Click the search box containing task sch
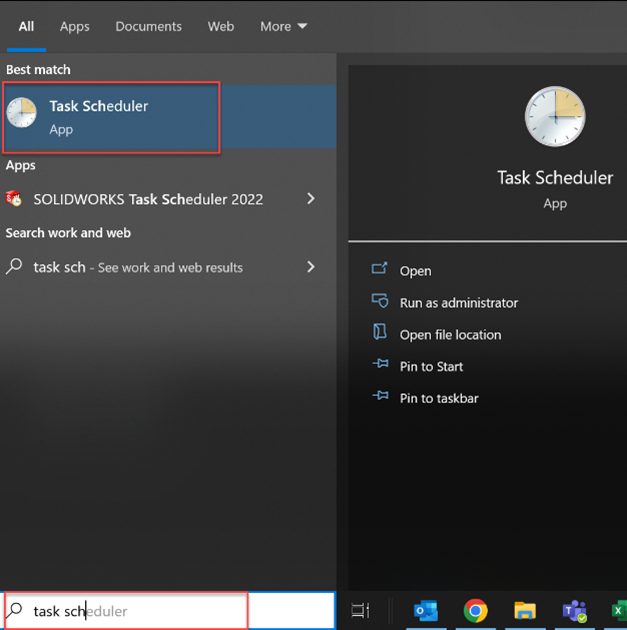 coord(170,611)
